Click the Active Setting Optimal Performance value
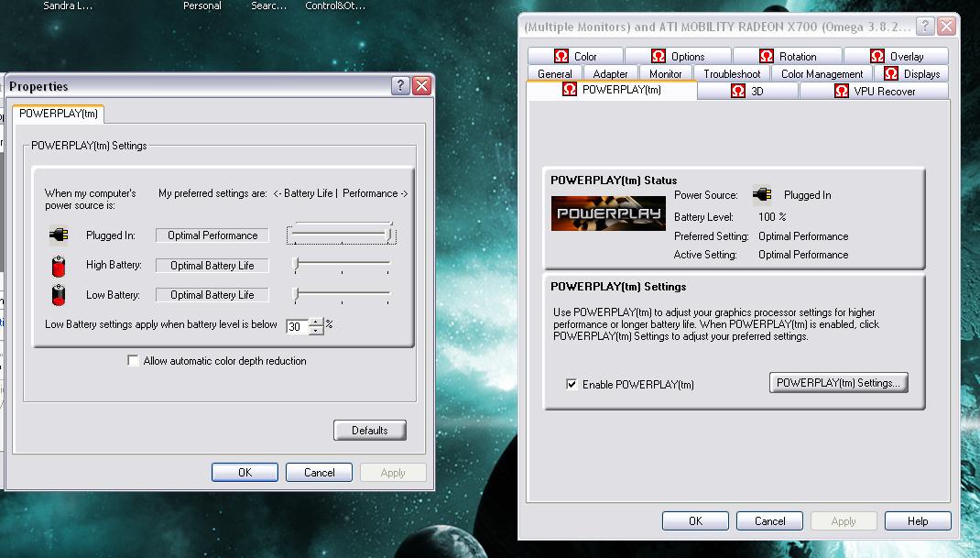This screenshot has width=980, height=558. point(803,255)
